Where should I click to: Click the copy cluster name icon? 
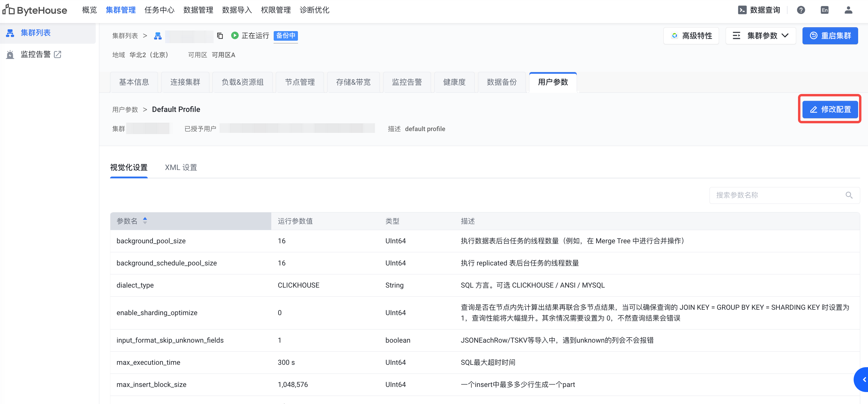pos(220,36)
